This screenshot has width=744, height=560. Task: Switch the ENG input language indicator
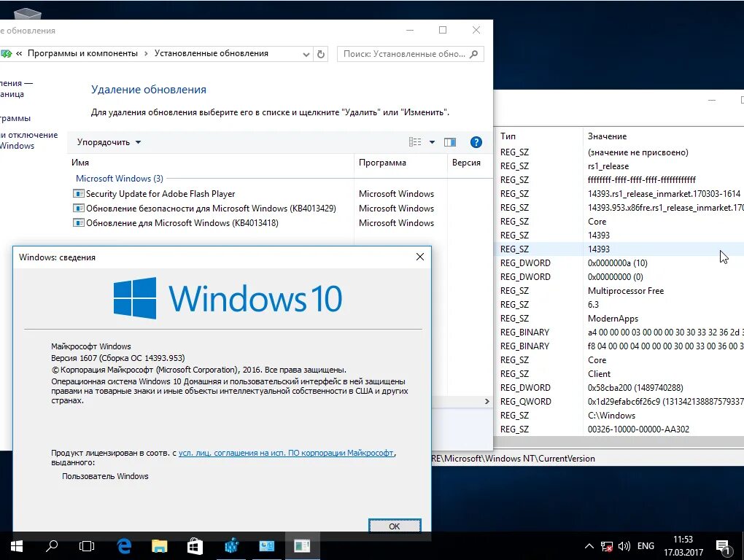click(x=646, y=546)
